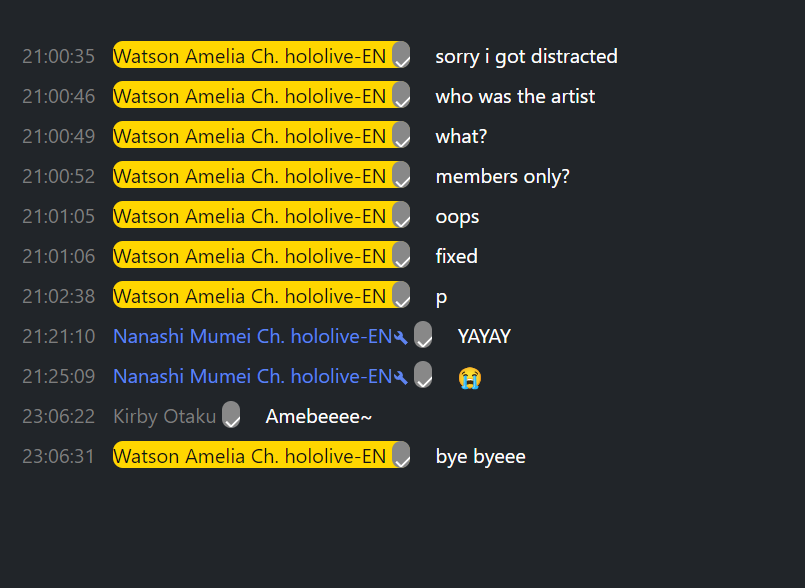The image size is (805, 588).
Task: Click the crying face emoji
Action: (470, 377)
